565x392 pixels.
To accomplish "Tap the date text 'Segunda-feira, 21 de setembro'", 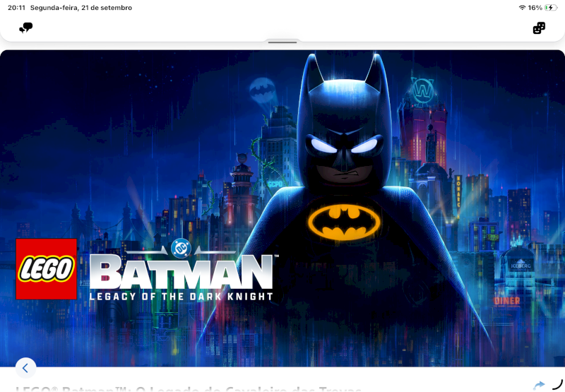I will click(81, 8).
